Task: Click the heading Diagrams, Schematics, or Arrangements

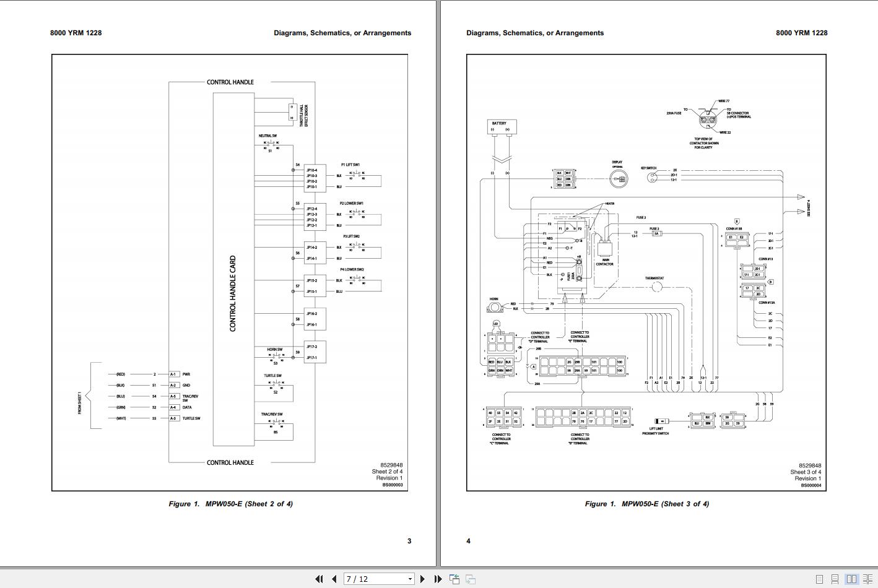Action: pos(342,33)
